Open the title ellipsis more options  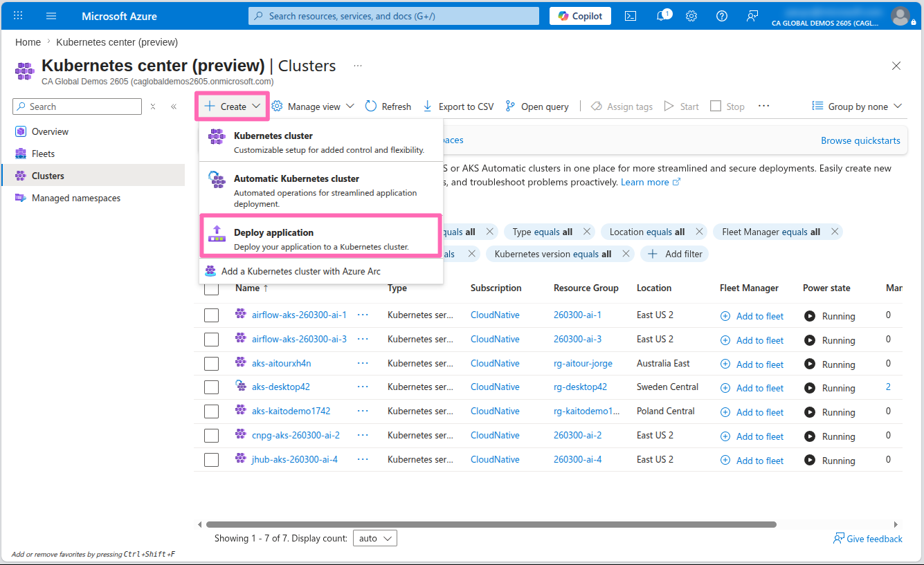point(358,66)
